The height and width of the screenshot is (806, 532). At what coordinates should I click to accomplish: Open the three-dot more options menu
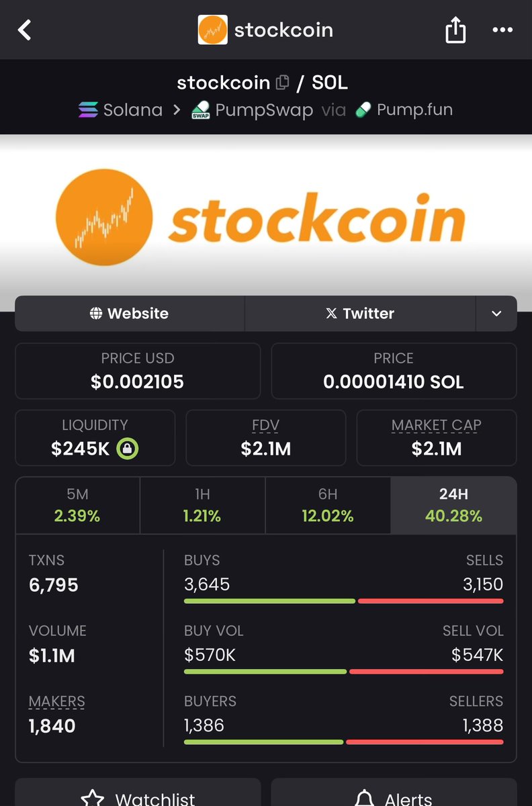(x=502, y=30)
